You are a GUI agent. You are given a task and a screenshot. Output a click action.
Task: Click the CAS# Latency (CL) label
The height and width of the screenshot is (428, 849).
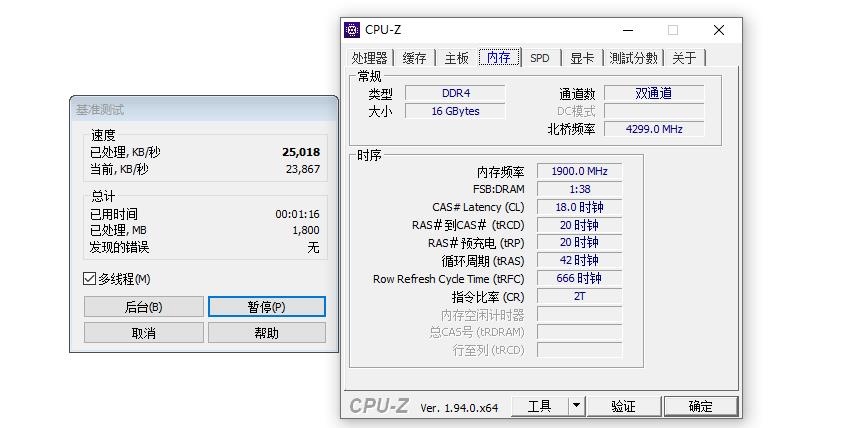tap(478, 207)
